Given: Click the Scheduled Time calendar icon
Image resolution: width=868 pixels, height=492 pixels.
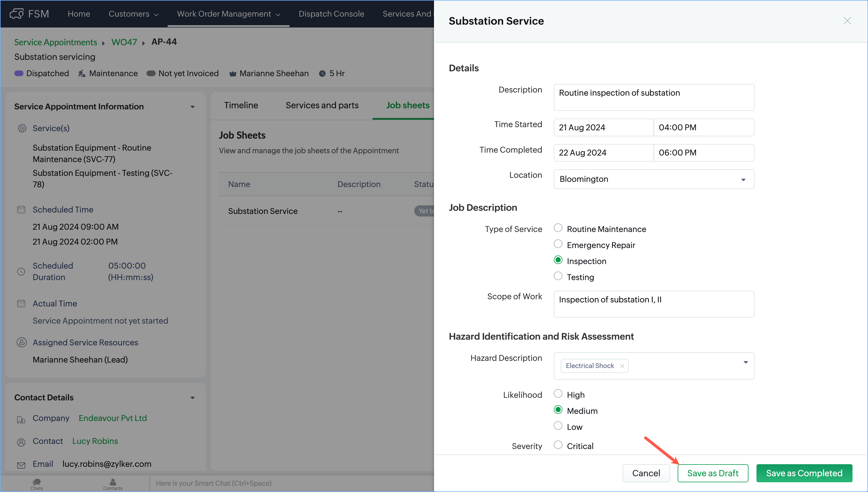Looking at the screenshot, I should (21, 210).
